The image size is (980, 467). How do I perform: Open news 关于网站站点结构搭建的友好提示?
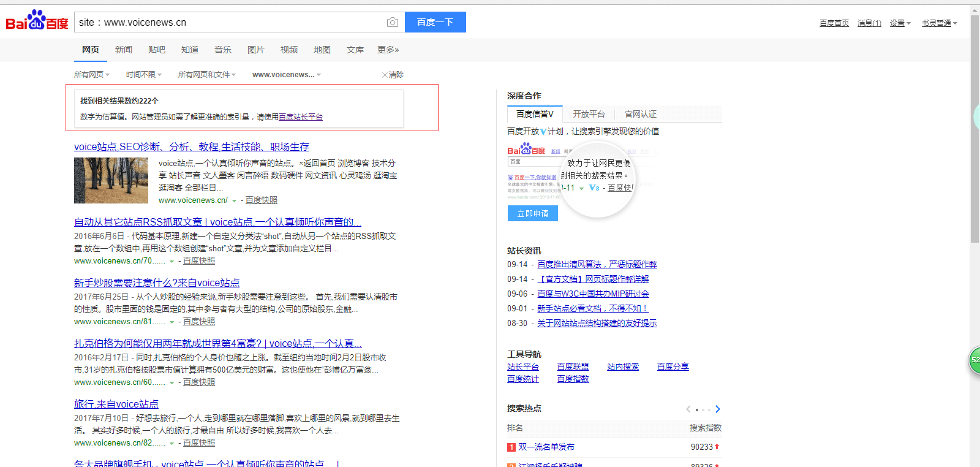click(x=597, y=324)
